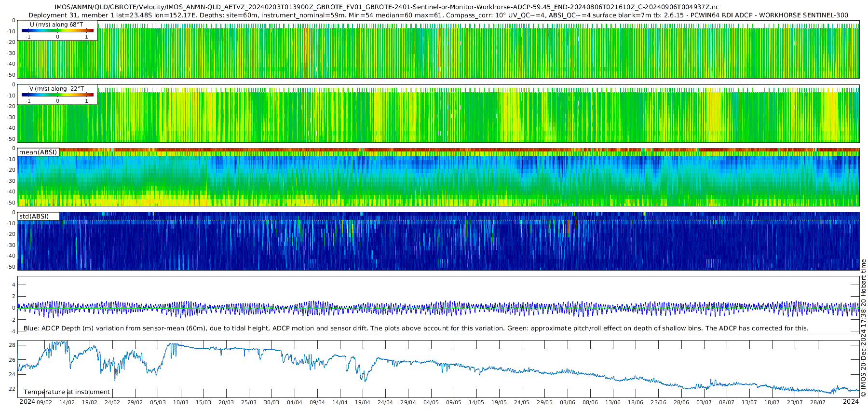Click the '26' tick on the temperature axis

(x=13, y=360)
